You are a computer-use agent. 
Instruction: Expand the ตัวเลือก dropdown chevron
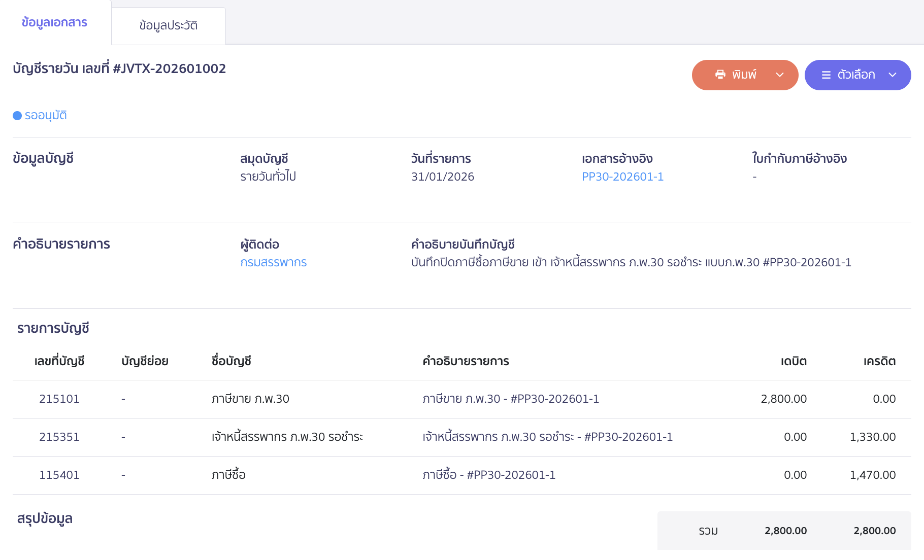[893, 75]
